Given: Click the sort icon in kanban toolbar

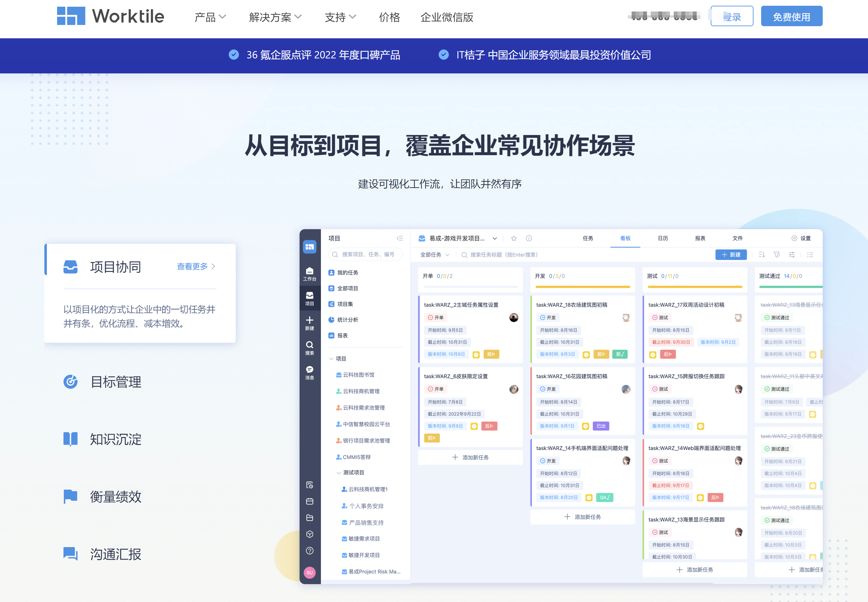Looking at the screenshot, I should pos(762,255).
